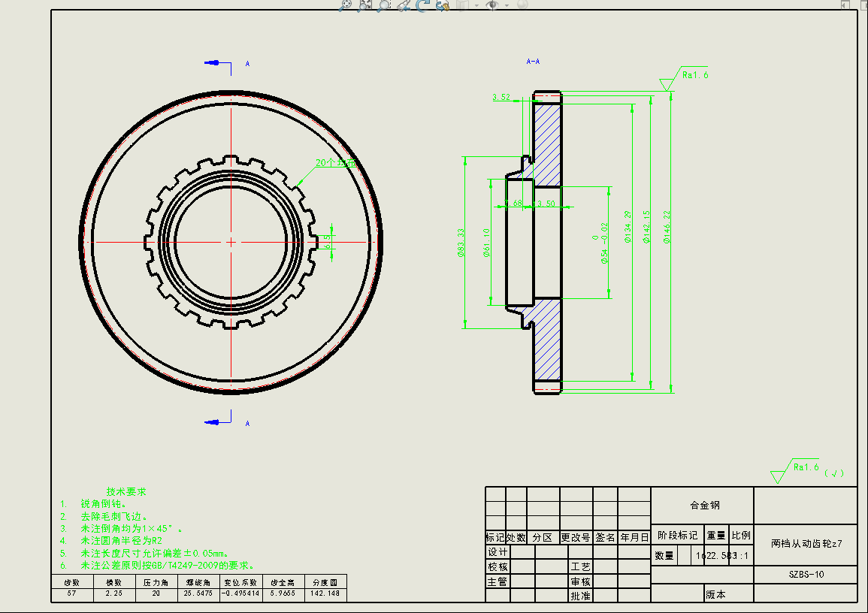
Task: Select the Ø83.33 dimension on section view
Action: (x=461, y=243)
